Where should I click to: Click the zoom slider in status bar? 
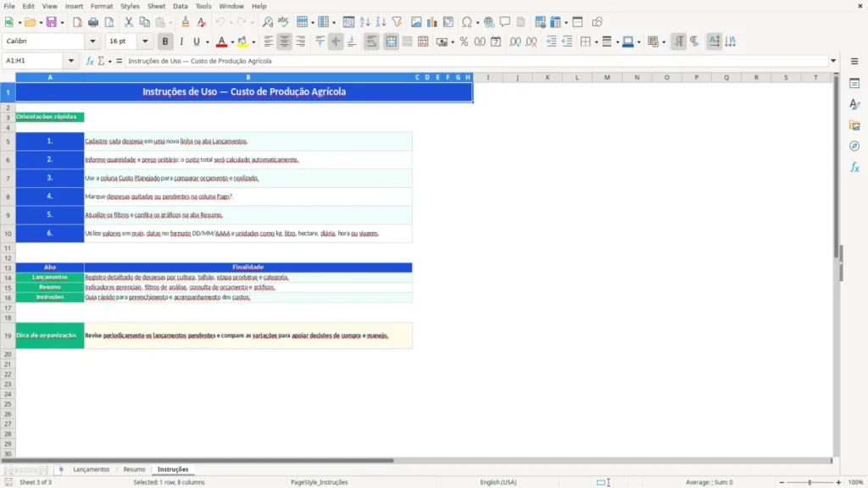tap(810, 482)
